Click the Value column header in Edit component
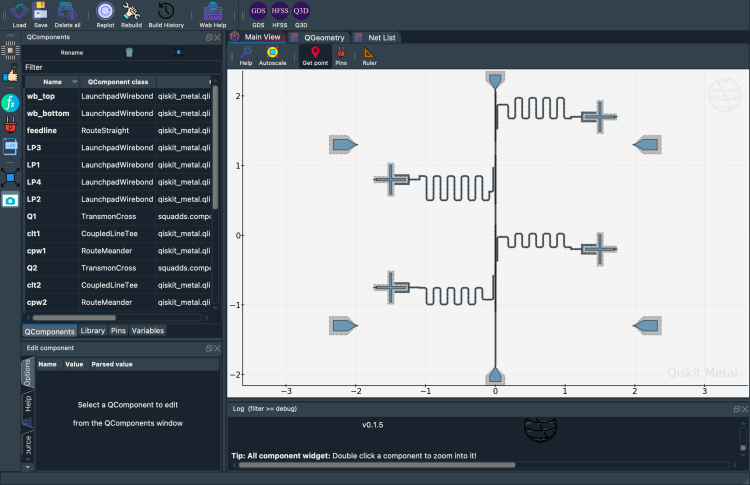The image size is (750, 485). [x=74, y=364]
